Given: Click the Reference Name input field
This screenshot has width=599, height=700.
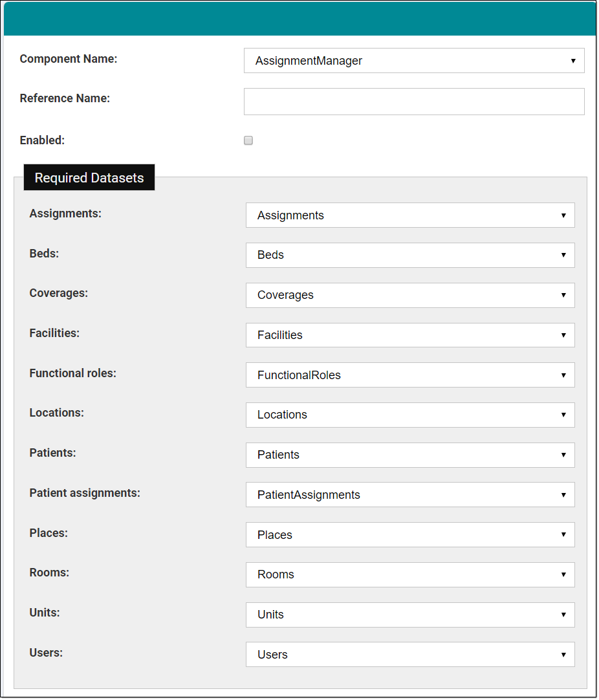Looking at the screenshot, I should tap(414, 101).
